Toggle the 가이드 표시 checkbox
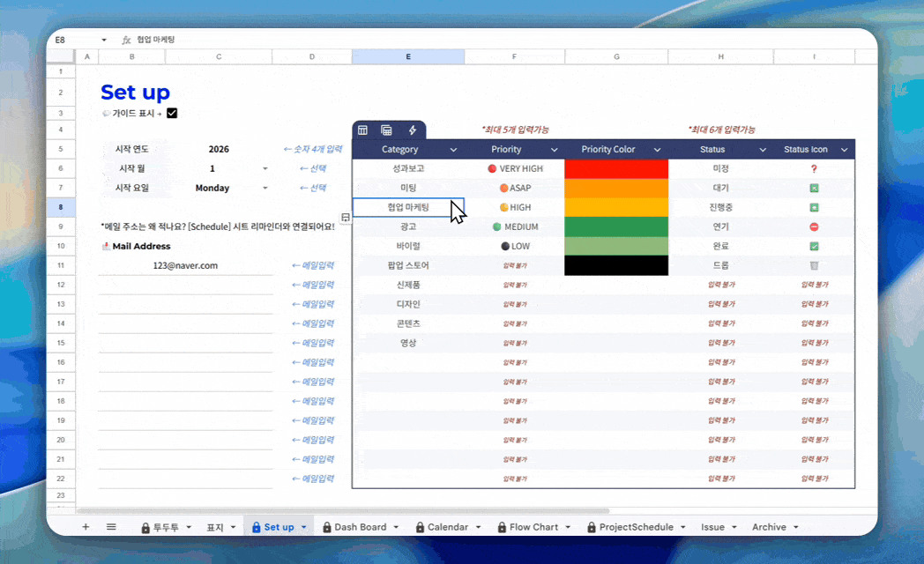 172,113
